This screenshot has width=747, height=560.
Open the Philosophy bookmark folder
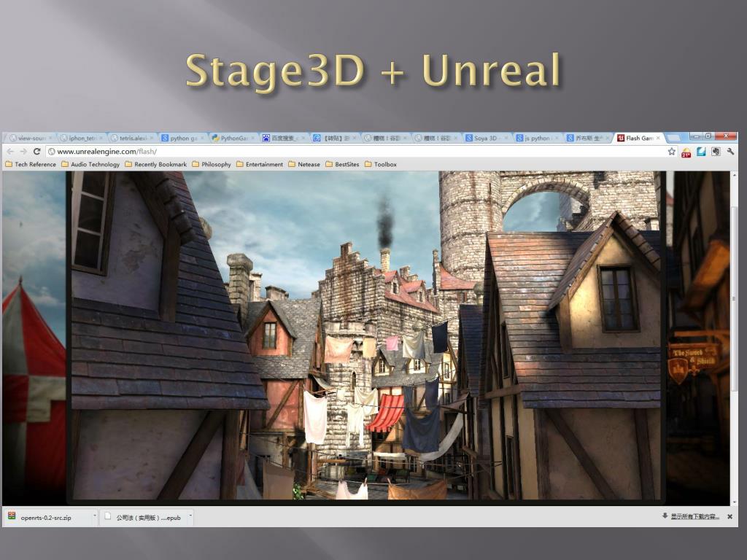tap(212, 164)
